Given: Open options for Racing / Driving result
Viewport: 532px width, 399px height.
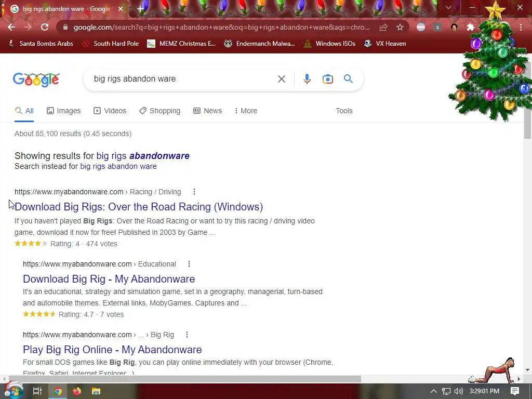Looking at the screenshot, I should (194, 192).
